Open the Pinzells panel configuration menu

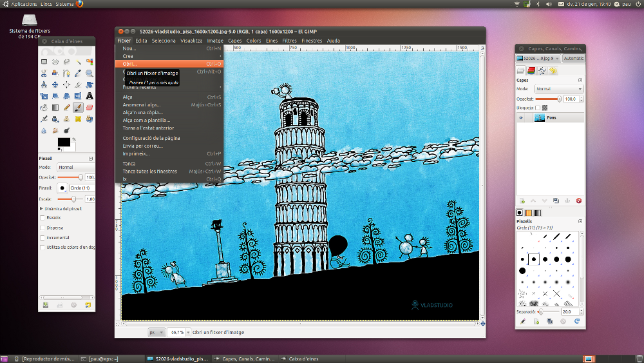pos(580,221)
